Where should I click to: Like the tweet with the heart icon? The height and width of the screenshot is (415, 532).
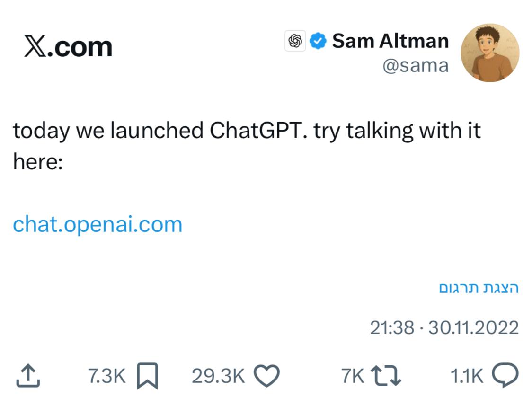[267, 376]
